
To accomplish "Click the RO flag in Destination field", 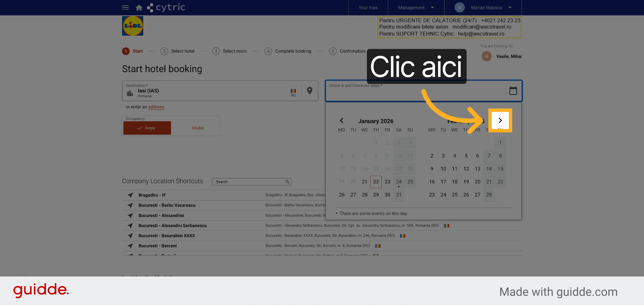I will coord(293,91).
